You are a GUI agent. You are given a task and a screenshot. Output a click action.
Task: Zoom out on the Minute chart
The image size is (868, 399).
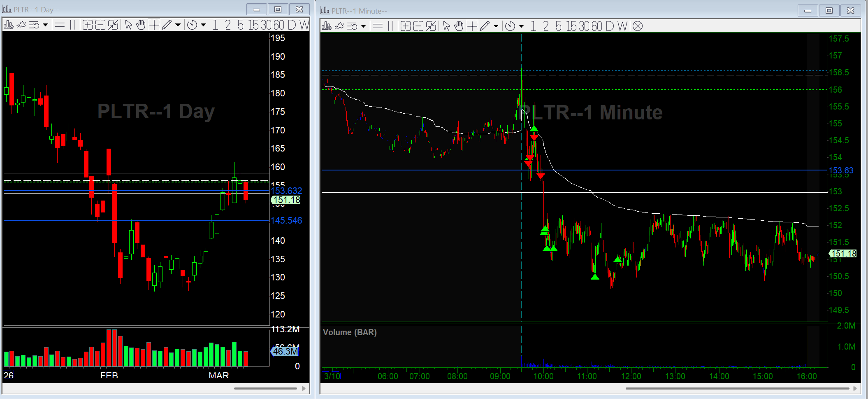[x=418, y=26]
